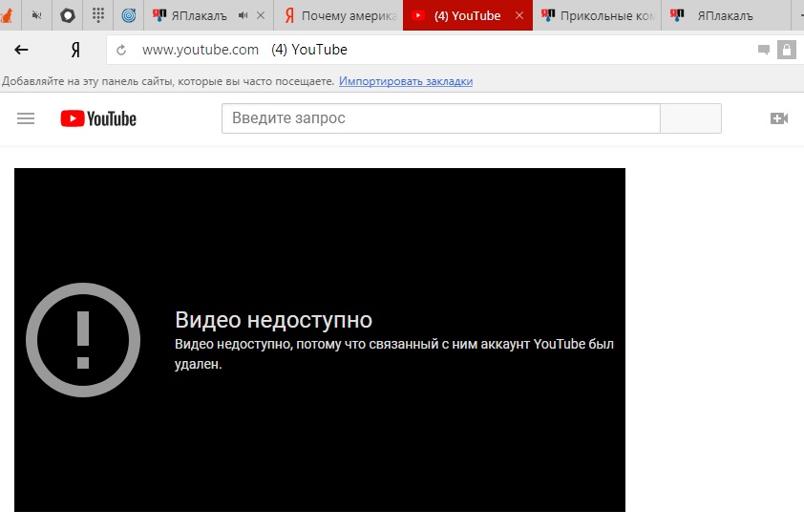Click the padlock security icon in address bar
Screen dimensions: 804x532
tap(786, 50)
